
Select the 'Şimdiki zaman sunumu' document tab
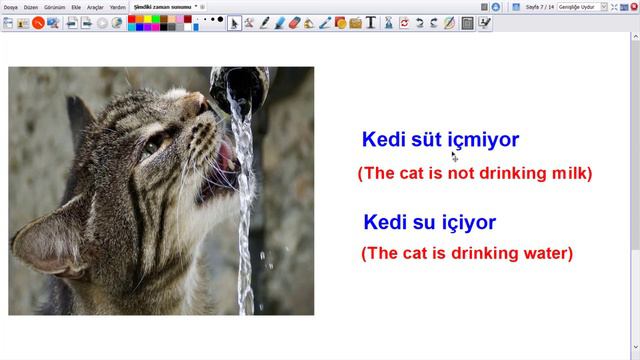[162, 7]
